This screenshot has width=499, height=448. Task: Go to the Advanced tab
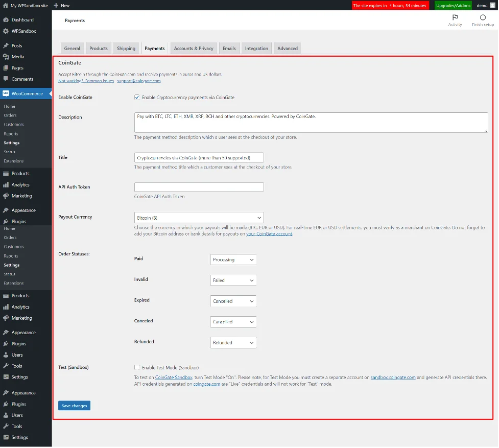pyautogui.click(x=288, y=49)
